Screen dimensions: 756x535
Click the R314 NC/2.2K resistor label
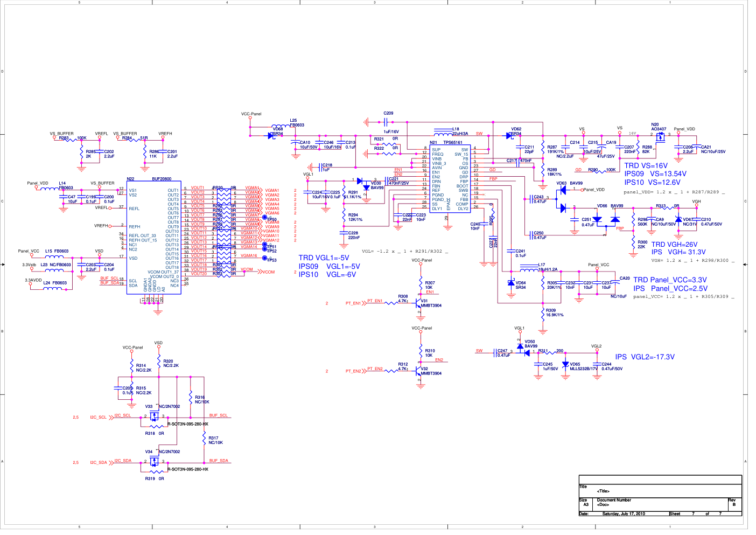[144, 368]
